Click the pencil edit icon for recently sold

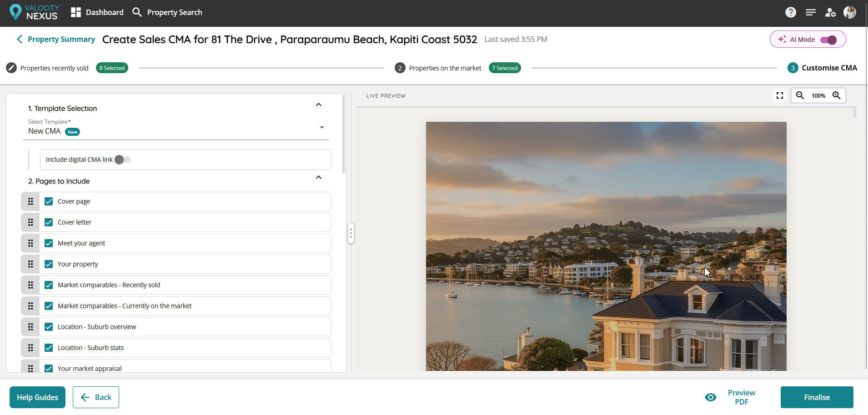[x=11, y=68]
